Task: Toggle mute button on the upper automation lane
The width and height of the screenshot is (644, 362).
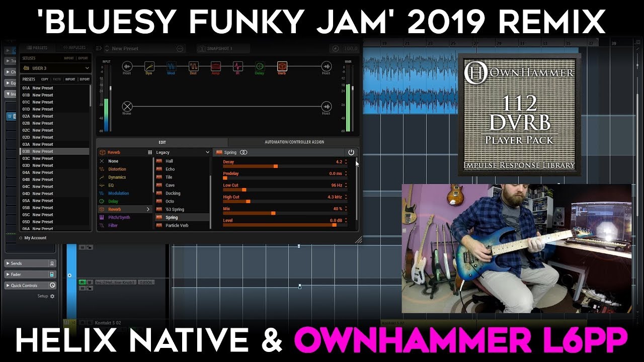Action: point(82,247)
